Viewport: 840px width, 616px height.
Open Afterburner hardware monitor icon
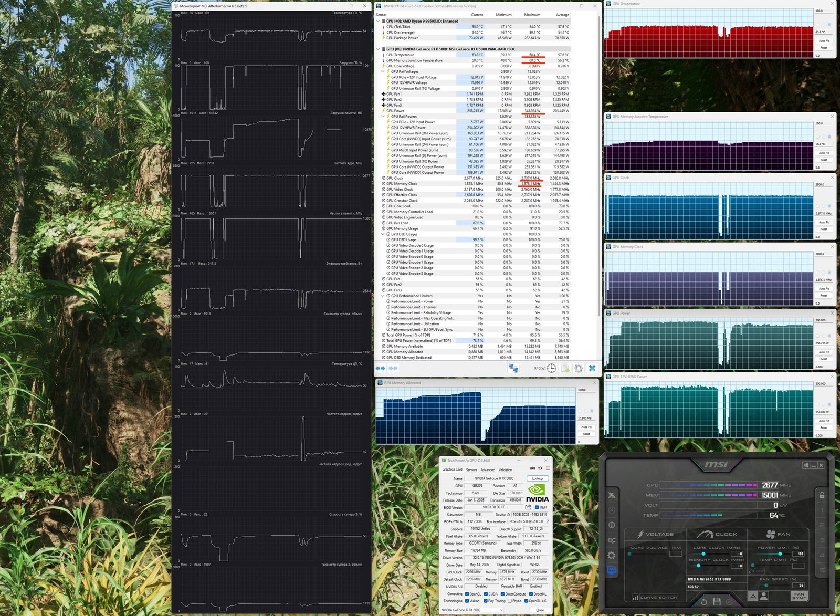(612, 570)
